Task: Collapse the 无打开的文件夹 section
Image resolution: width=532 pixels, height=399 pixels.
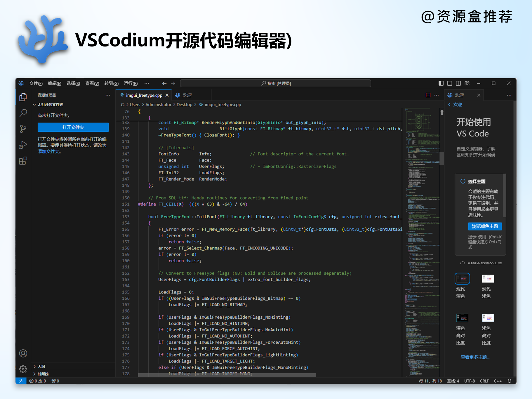Action: [50, 105]
